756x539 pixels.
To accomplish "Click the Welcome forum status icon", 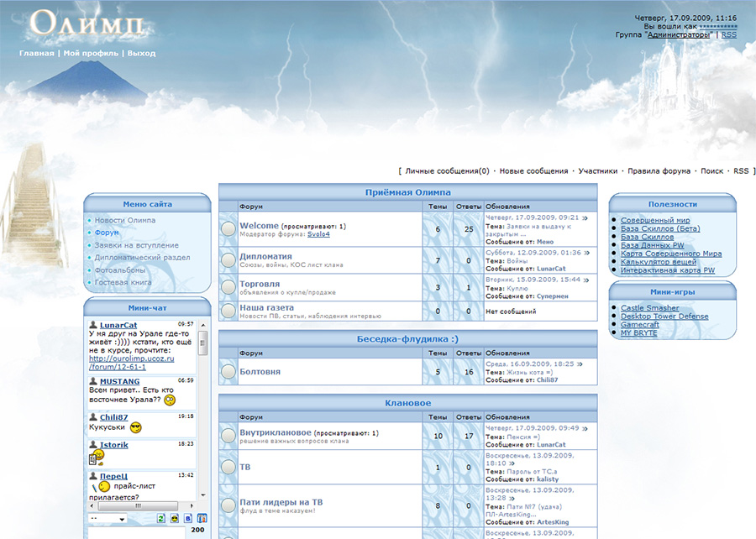I will tap(228, 229).
